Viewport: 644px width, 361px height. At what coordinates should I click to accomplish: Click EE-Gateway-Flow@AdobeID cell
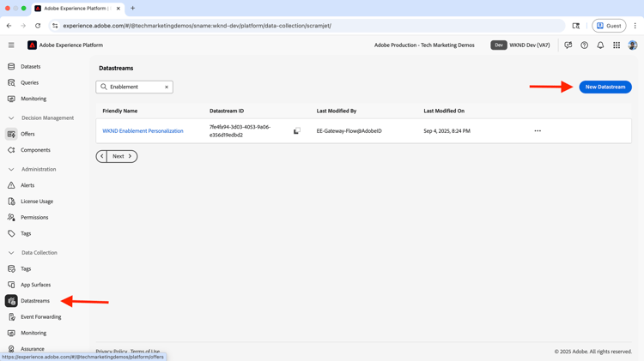pos(349,131)
